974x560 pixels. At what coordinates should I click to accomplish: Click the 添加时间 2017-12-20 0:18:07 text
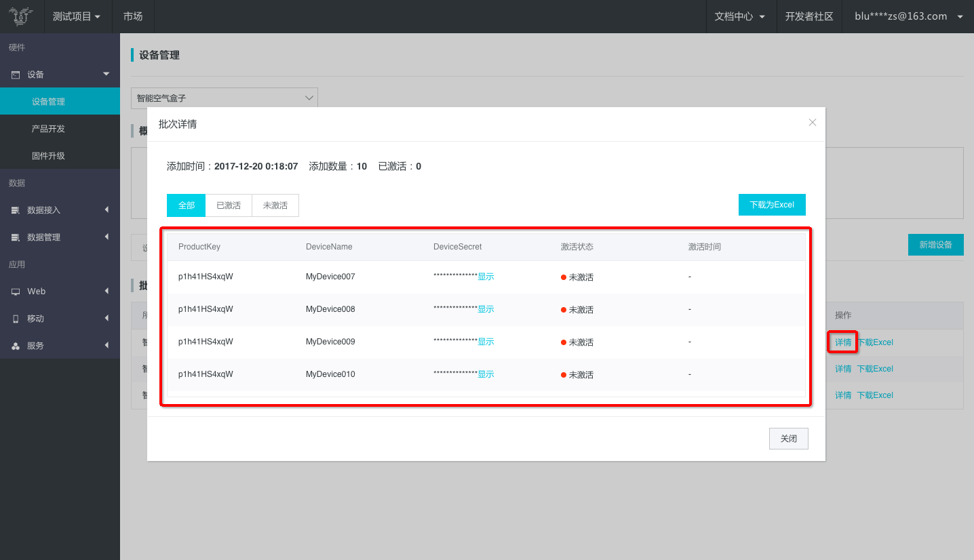click(233, 166)
